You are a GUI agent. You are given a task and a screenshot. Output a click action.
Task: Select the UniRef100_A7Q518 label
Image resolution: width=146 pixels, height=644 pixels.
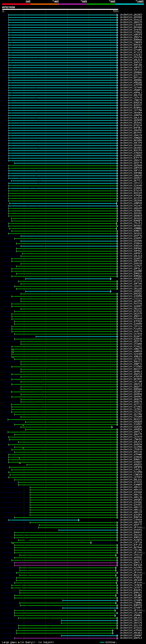(131, 578)
